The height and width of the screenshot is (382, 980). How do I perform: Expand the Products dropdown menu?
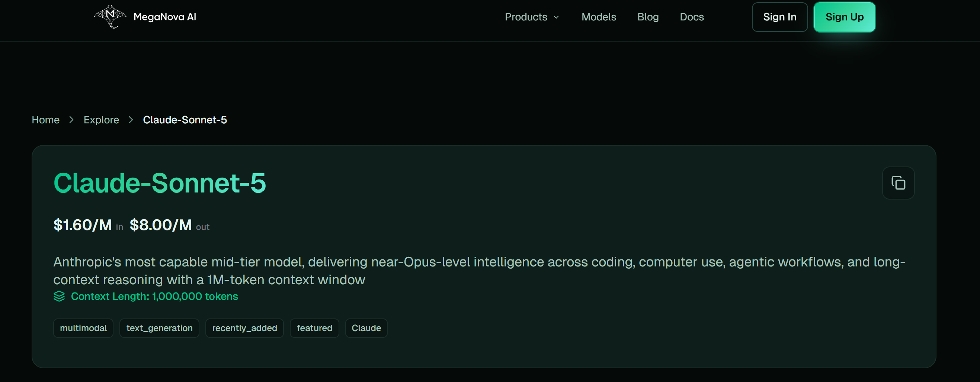coord(532,17)
